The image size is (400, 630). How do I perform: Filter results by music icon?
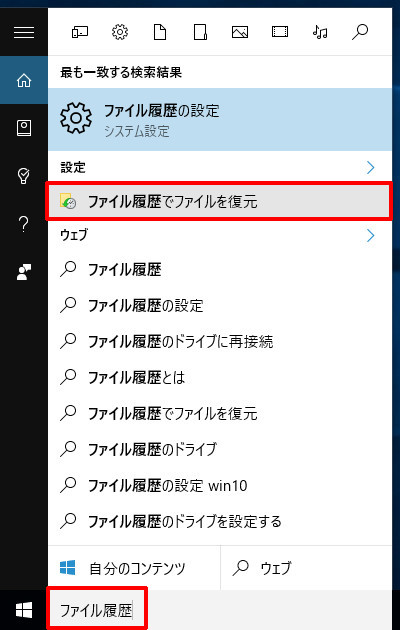coord(320,32)
